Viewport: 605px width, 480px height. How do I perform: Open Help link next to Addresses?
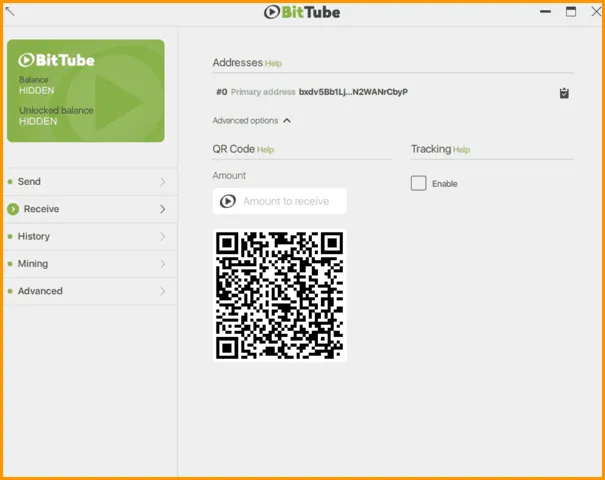[273, 64]
